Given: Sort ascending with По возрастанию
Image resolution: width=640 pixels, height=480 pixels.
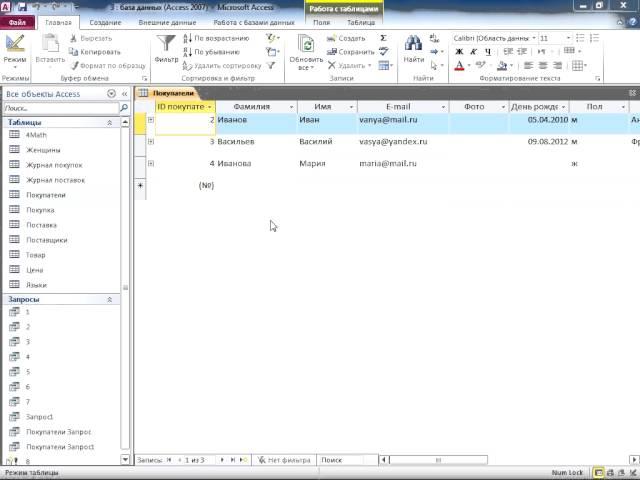Looking at the screenshot, I should pyautogui.click(x=213, y=38).
